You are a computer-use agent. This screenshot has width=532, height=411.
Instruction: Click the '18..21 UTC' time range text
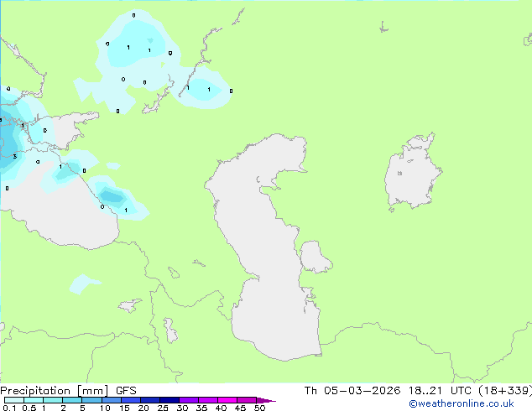coord(440,391)
